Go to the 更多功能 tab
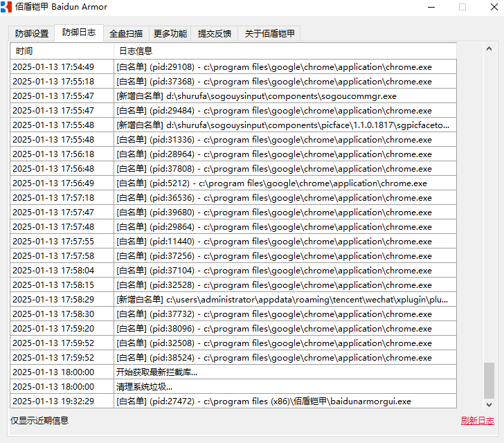The height and width of the screenshot is (443, 504). (170, 34)
